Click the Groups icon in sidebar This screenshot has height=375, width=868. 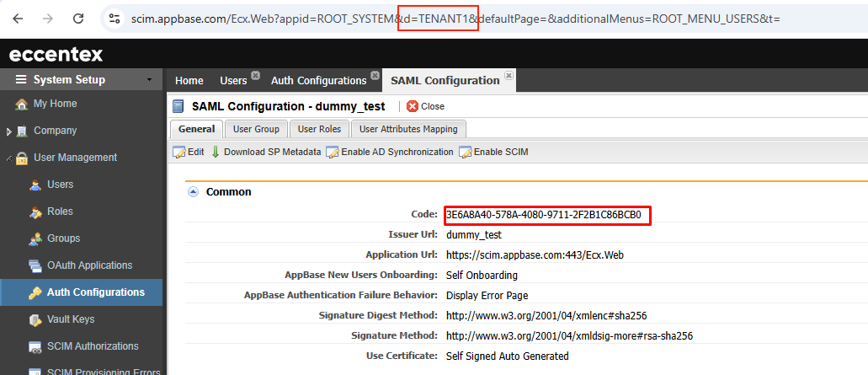click(x=35, y=238)
